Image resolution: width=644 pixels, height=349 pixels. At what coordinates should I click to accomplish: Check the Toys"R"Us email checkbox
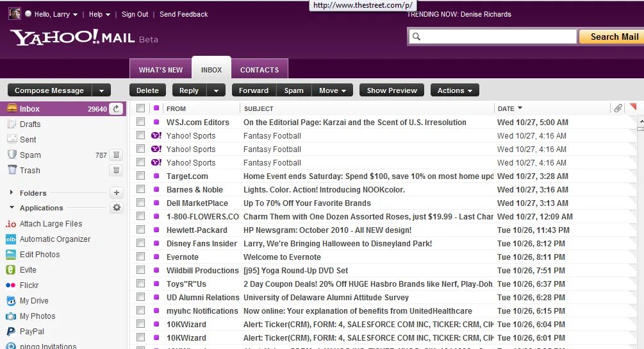(x=141, y=284)
